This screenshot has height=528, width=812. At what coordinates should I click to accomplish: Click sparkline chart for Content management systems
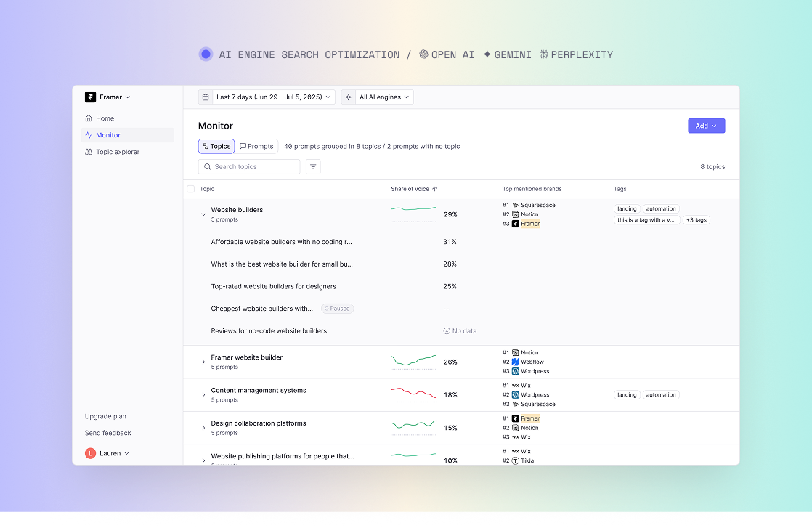point(413,394)
